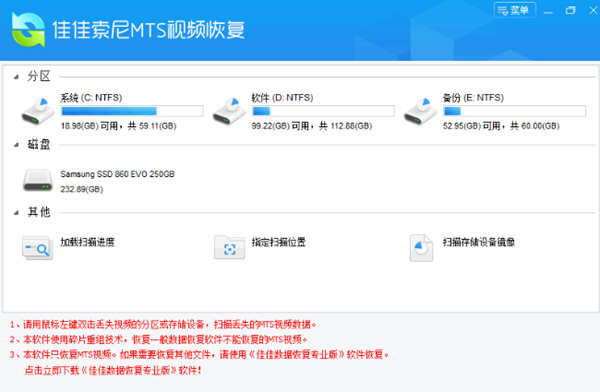This screenshot has height=392, width=600.
Task: Click the 佳佳索尼MTS视频恢复 title text
Action: (148, 30)
